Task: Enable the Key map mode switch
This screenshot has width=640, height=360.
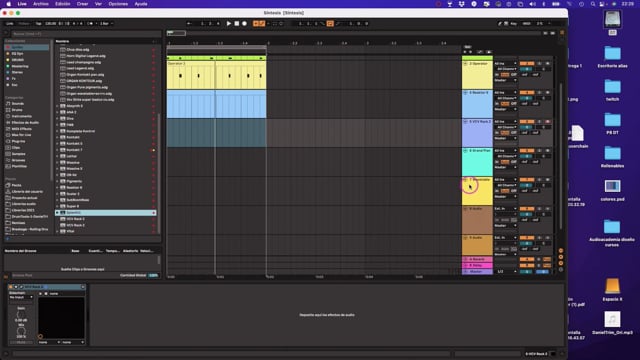Action: (513, 24)
